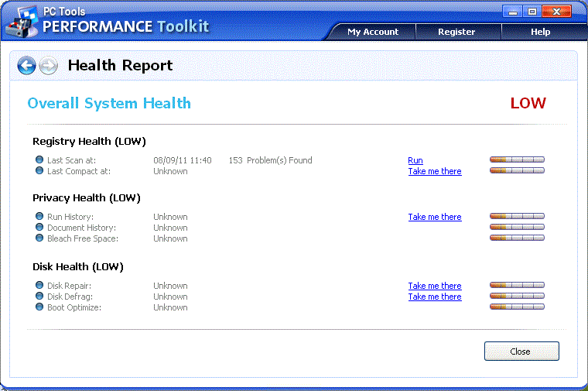
Task: Click the red LOW overall status
Action: tap(528, 103)
